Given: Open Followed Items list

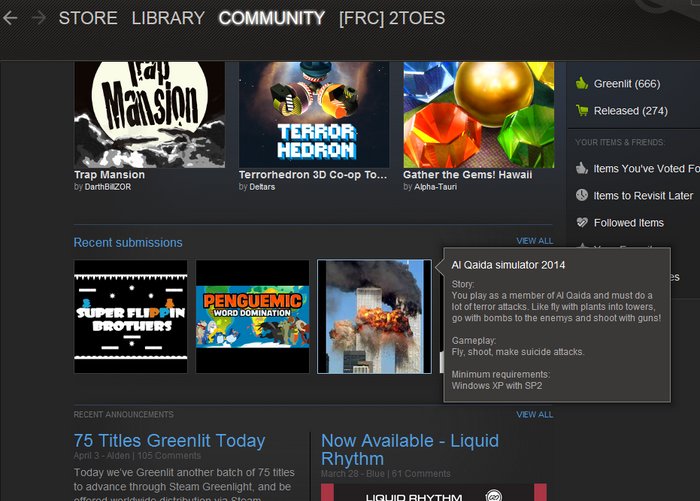Looking at the screenshot, I should 629,222.
